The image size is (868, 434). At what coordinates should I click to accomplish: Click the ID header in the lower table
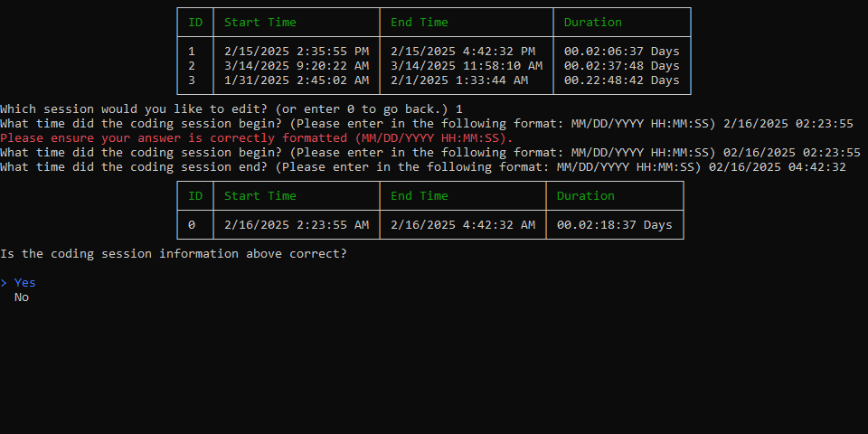click(195, 196)
